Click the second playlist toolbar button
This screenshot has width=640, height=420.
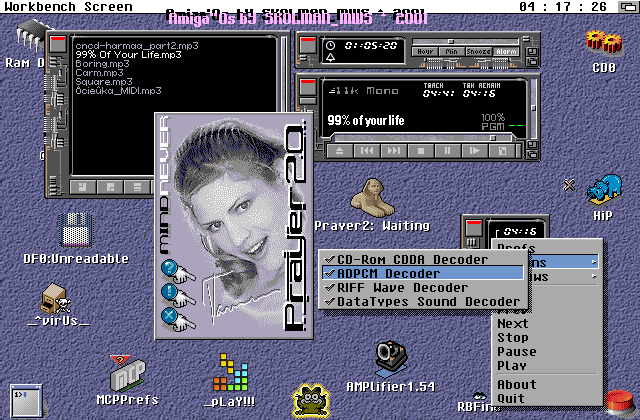(x=110, y=187)
